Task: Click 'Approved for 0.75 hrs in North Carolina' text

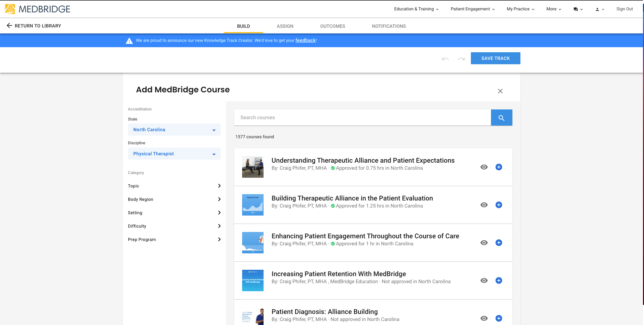Action: 379,168
